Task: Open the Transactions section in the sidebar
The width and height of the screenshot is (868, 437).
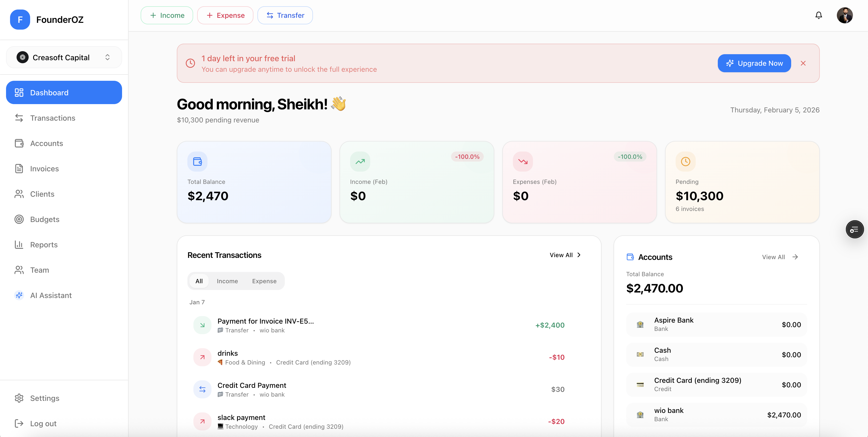Action: coord(52,118)
